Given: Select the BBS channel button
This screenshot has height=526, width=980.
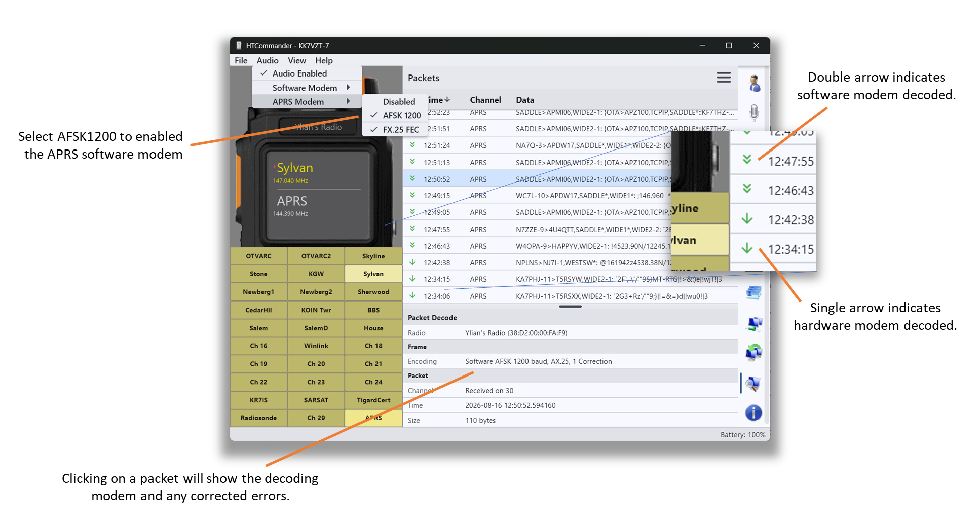Looking at the screenshot, I should point(373,310).
